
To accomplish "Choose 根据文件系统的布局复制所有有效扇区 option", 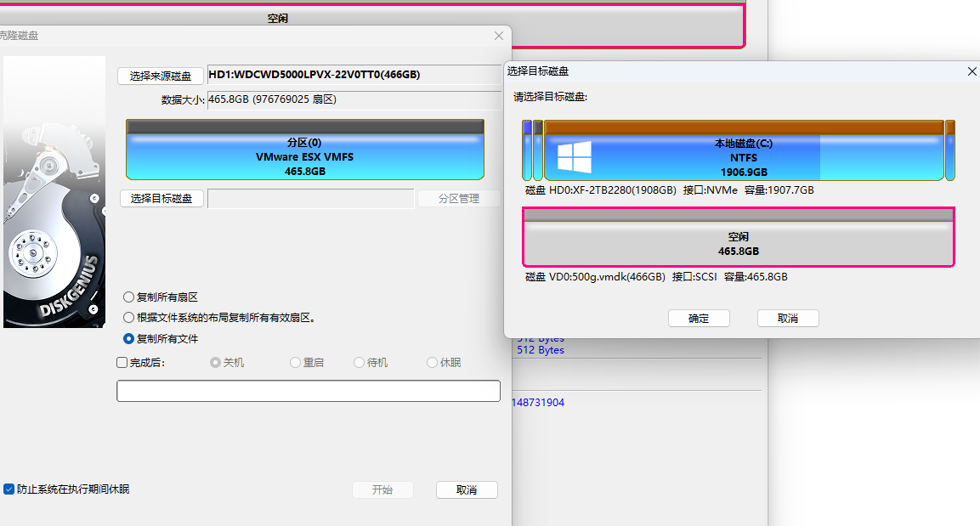I will (129, 318).
